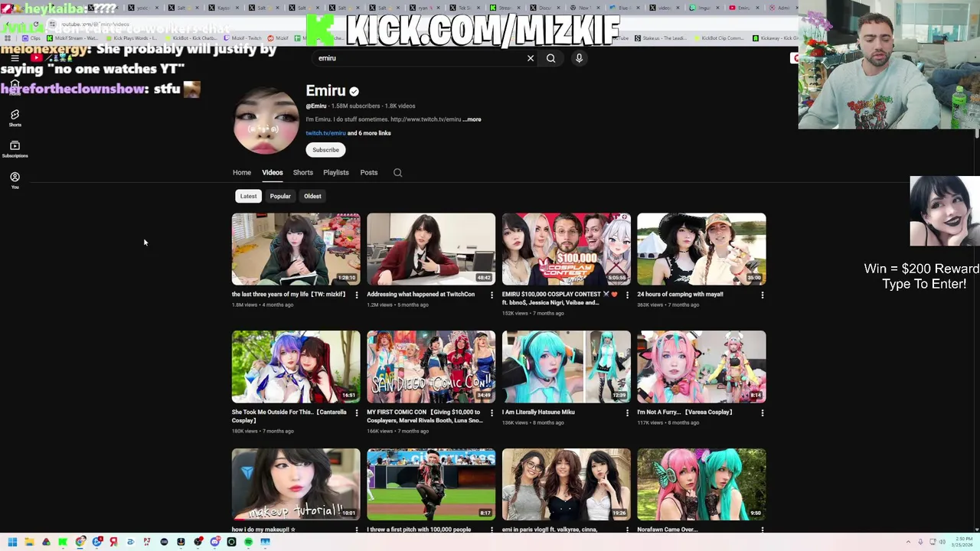
Task: Open Chrome from the taskbar
Action: click(80, 542)
